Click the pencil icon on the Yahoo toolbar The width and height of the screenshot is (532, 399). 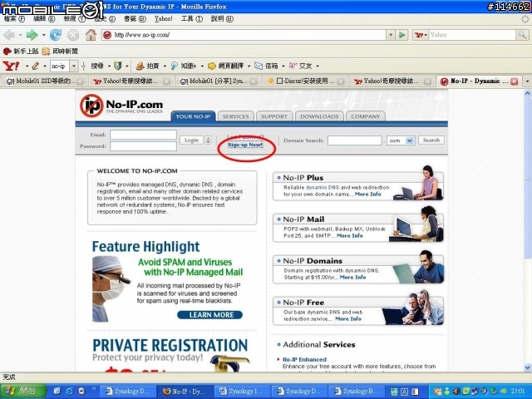(x=35, y=66)
